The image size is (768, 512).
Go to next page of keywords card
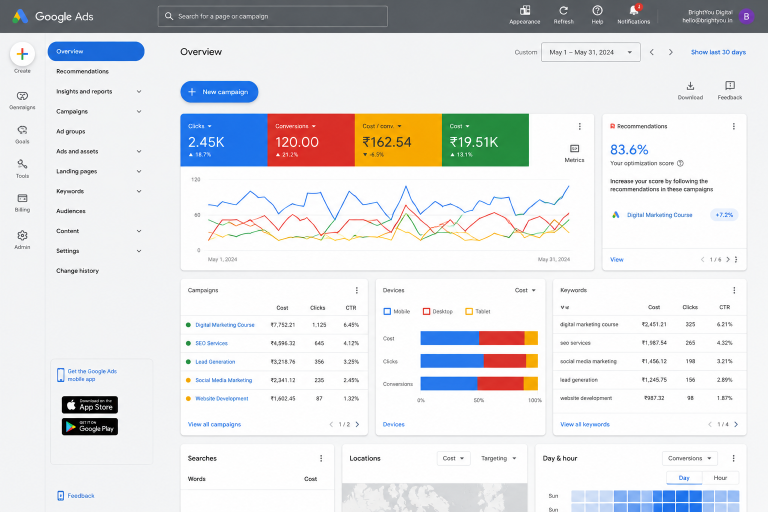coord(736,424)
